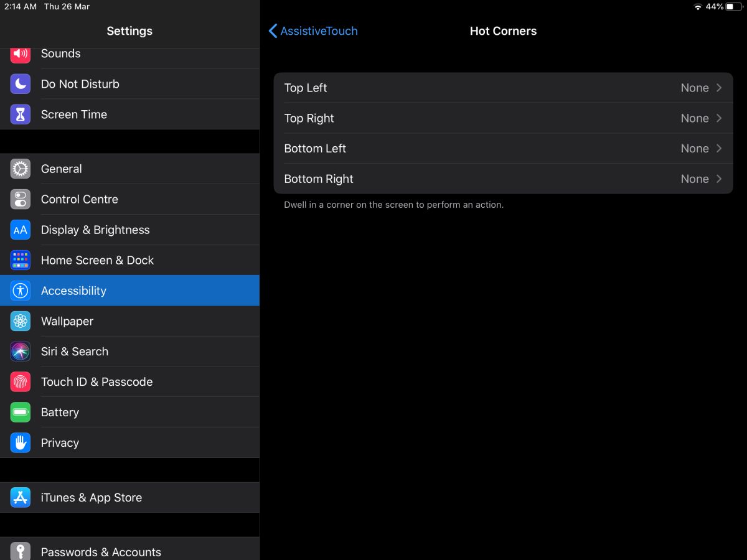The width and height of the screenshot is (747, 560).
Task: Tap the Battery icon in Settings list
Action: tap(21, 413)
